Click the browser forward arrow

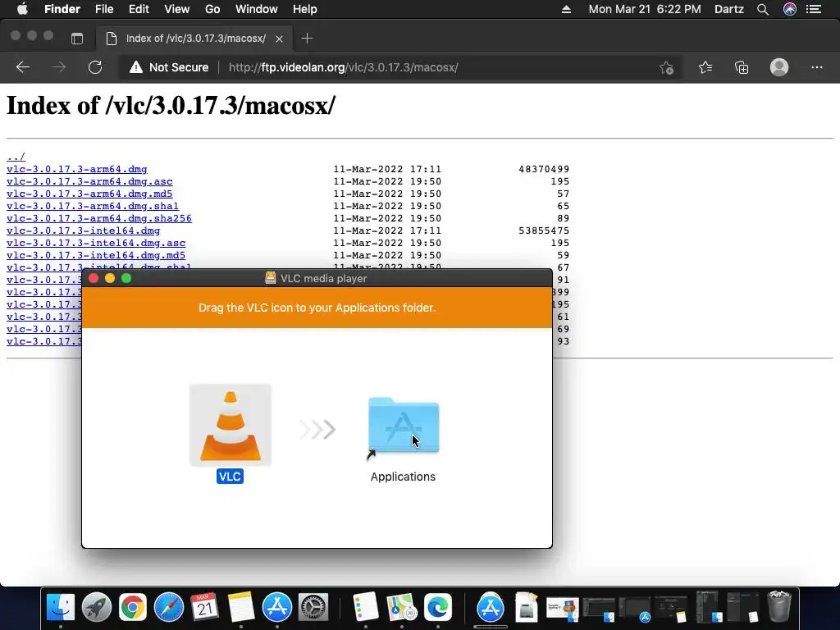click(59, 67)
